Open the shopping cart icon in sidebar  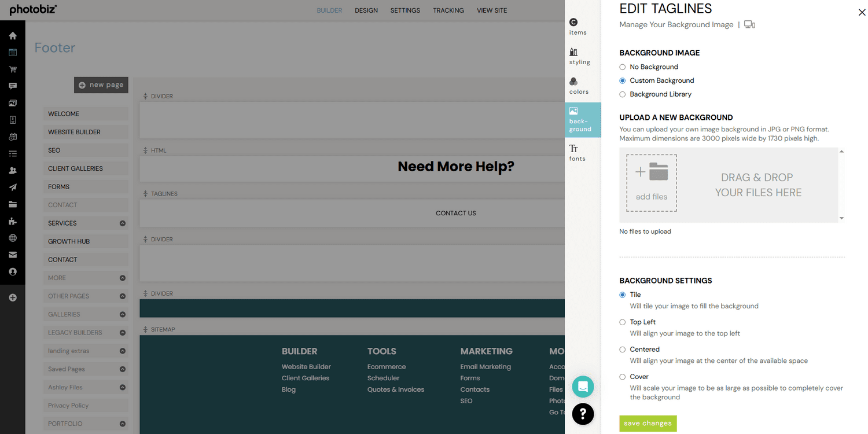tap(13, 69)
